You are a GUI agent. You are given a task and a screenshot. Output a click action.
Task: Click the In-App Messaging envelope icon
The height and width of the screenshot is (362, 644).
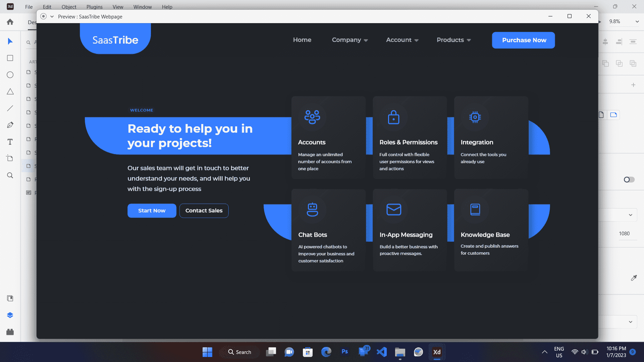[394, 209]
